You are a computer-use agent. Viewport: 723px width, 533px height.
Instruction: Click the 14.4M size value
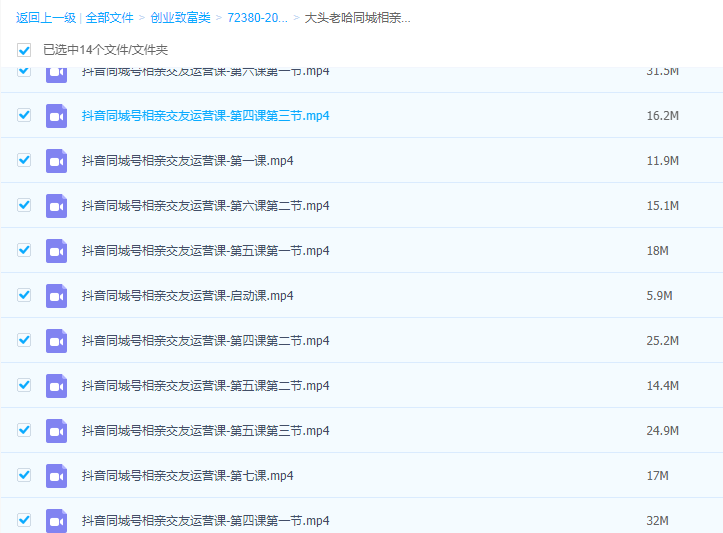pos(663,385)
